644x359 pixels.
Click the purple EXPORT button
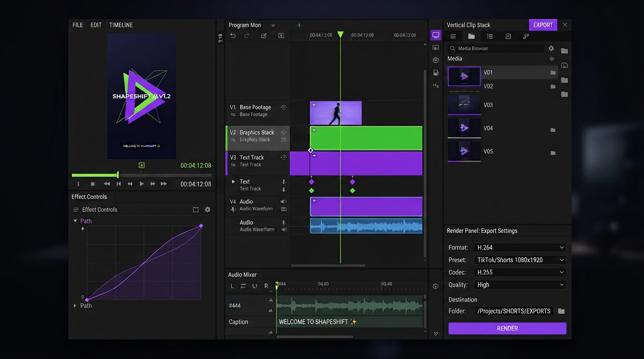[x=543, y=25]
